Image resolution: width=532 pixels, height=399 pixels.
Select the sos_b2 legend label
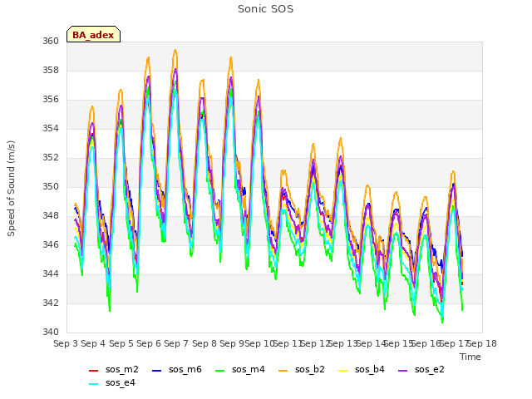pyautogui.click(x=310, y=369)
